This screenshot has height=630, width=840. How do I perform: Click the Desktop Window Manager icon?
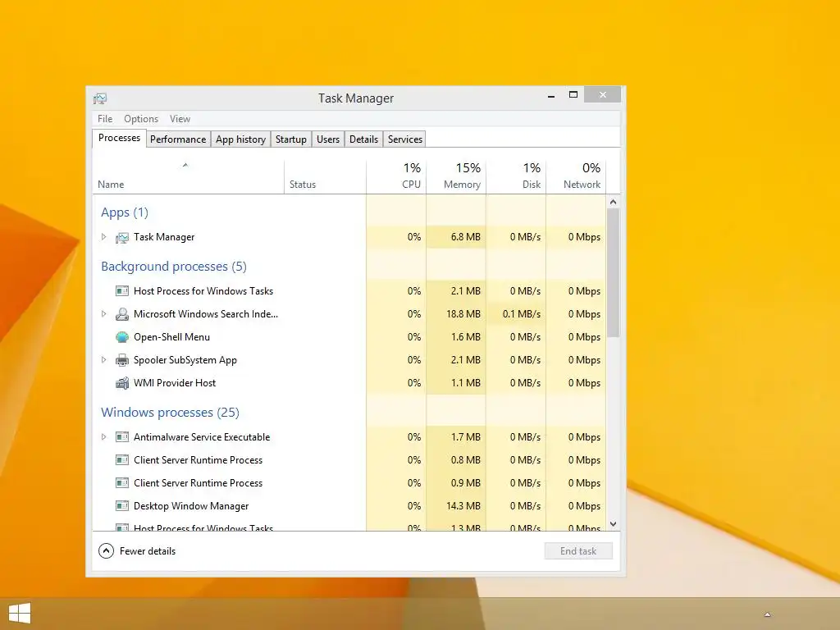pos(122,506)
